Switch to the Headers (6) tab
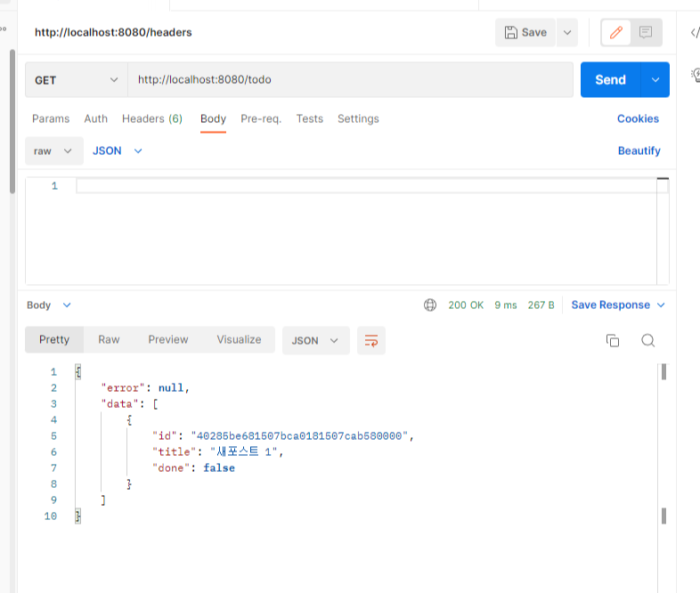 pos(152,118)
